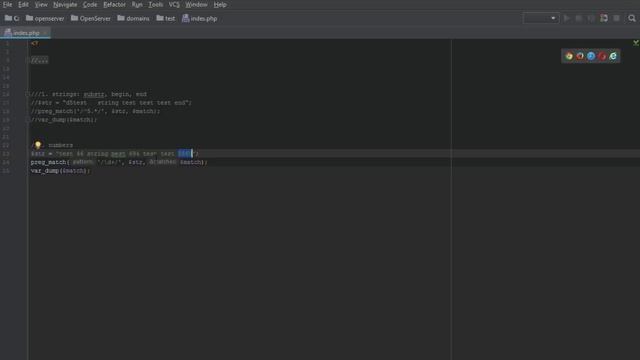The image size is (640, 360).
Task: Open the run configuration dropdown
Action: coord(540,18)
